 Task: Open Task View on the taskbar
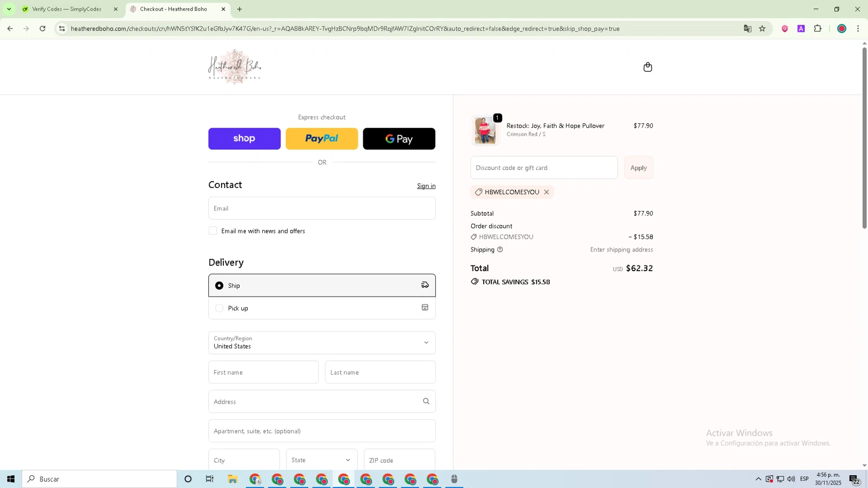click(x=209, y=479)
